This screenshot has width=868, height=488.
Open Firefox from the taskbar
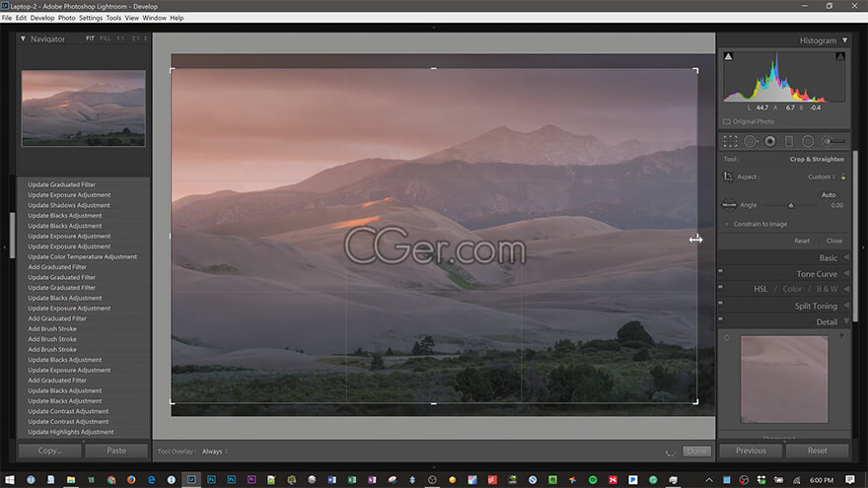point(131,480)
